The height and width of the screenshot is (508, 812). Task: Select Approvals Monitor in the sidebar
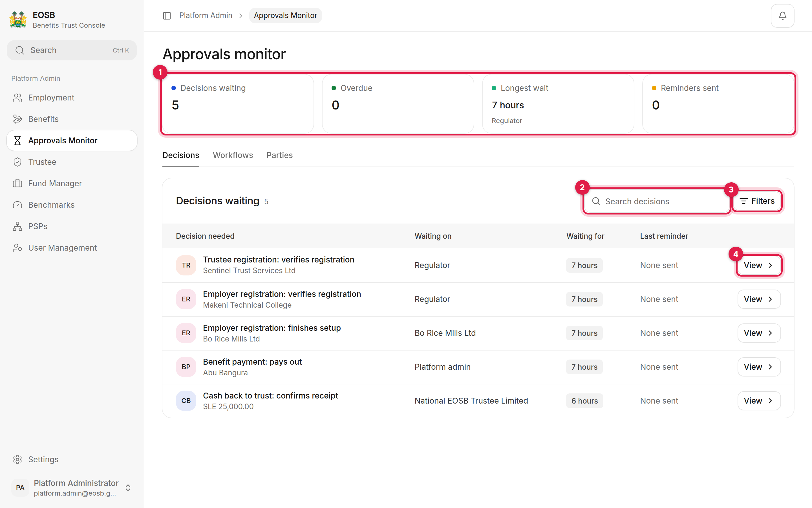pos(72,141)
